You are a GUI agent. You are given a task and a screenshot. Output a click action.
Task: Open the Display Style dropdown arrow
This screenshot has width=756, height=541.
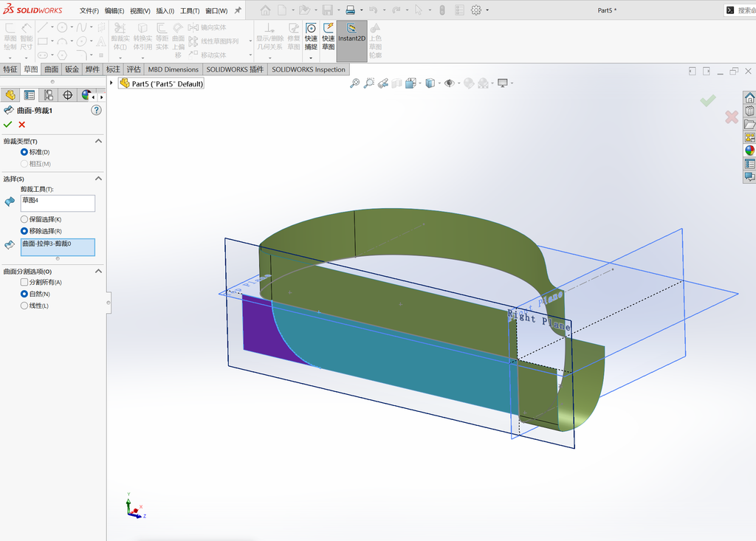coord(439,83)
